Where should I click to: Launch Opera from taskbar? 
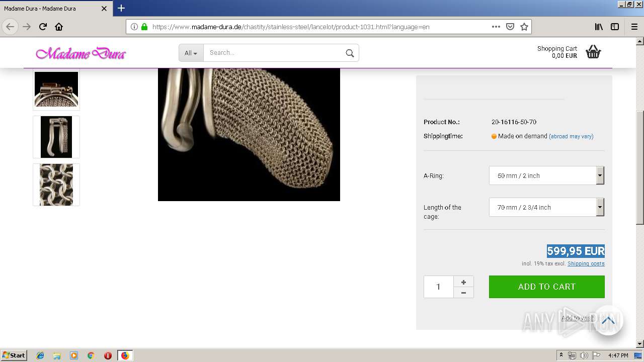click(108, 355)
